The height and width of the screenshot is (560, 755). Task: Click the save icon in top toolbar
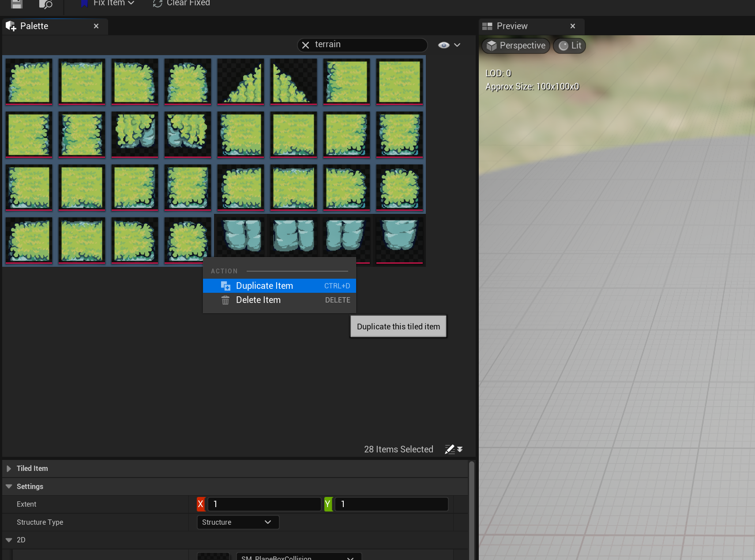[x=17, y=4]
